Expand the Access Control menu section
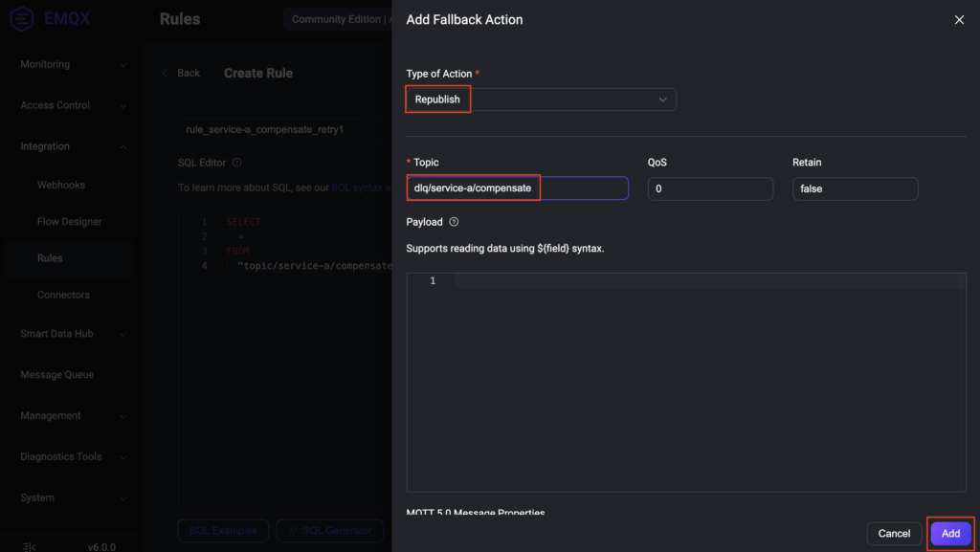Image resolution: width=980 pixels, height=552 pixels. pos(72,105)
